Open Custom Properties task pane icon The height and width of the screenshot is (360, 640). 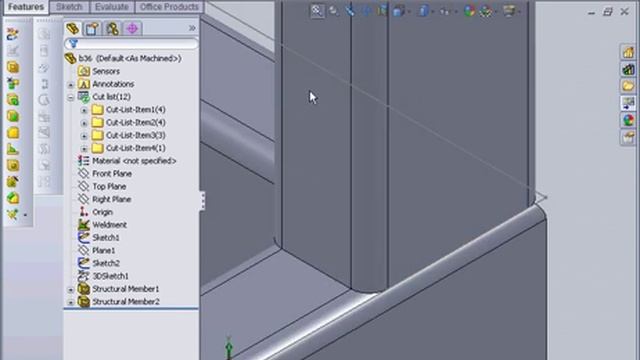[x=628, y=137]
